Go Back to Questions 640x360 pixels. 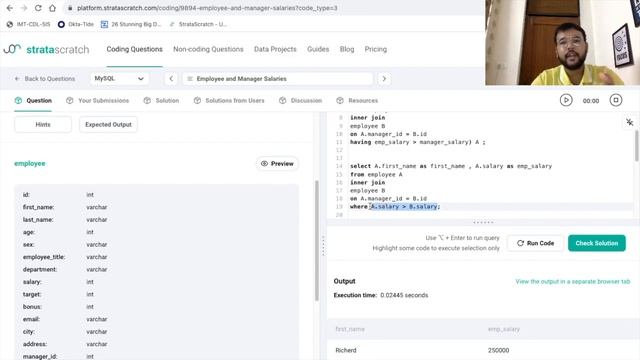coord(44,78)
